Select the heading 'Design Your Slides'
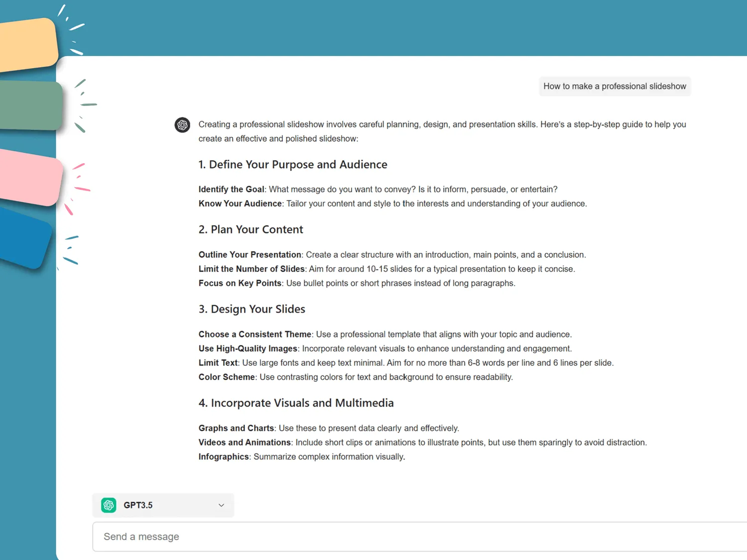Viewport: 747px width, 560px height. [x=251, y=309]
